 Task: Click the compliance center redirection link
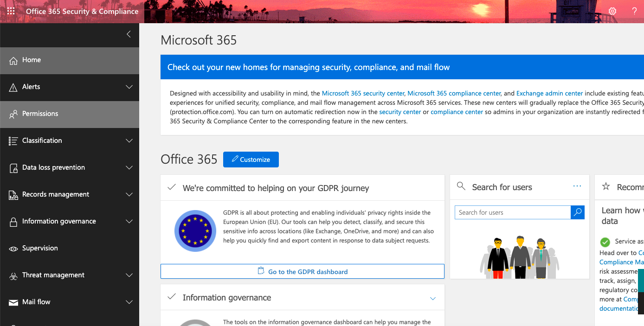point(457,112)
